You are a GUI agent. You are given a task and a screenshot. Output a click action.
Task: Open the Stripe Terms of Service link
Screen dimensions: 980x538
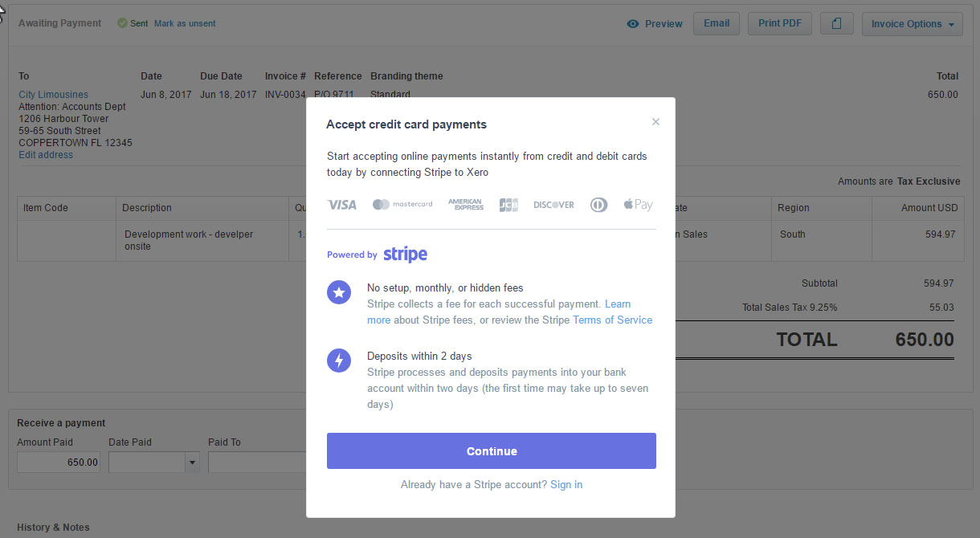(612, 320)
